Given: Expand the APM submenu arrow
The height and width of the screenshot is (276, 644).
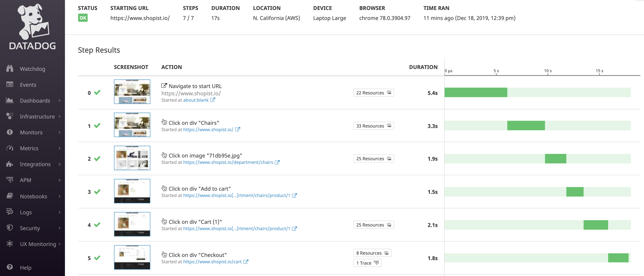Looking at the screenshot, I should pos(60,180).
